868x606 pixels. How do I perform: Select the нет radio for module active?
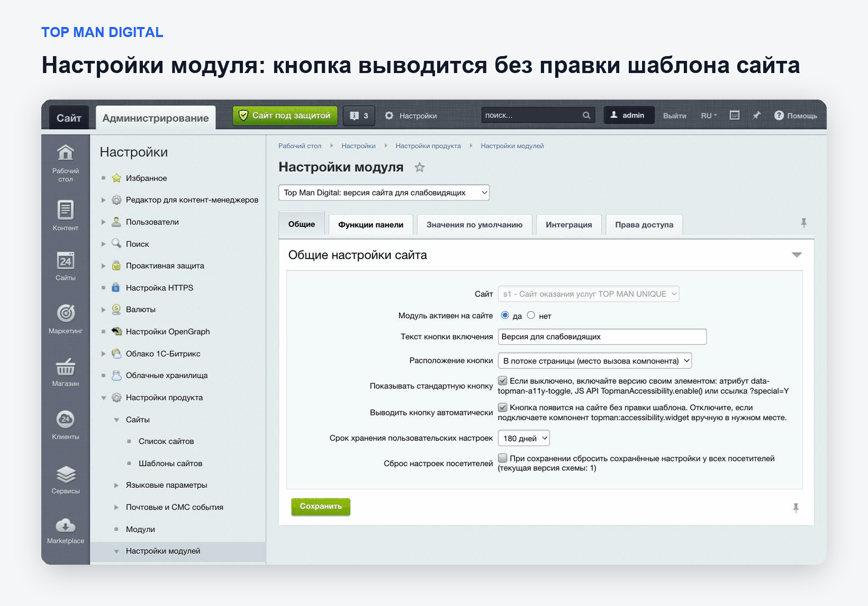[531, 315]
